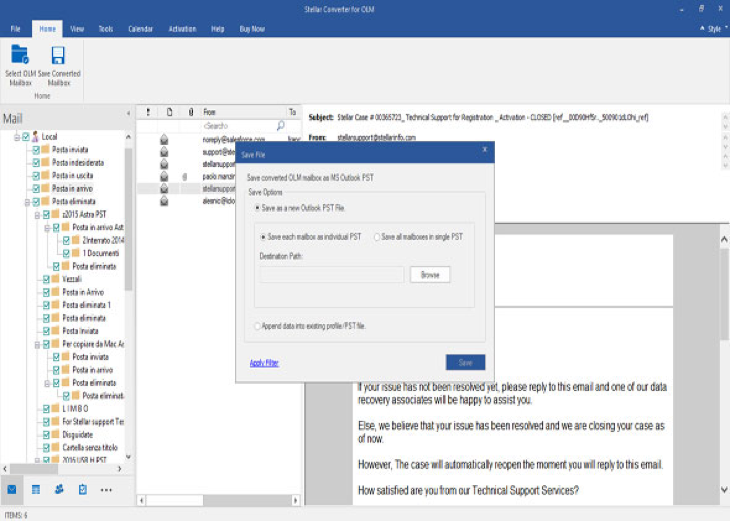Click the Save button in dialog
730x521 pixels.
coord(465,362)
